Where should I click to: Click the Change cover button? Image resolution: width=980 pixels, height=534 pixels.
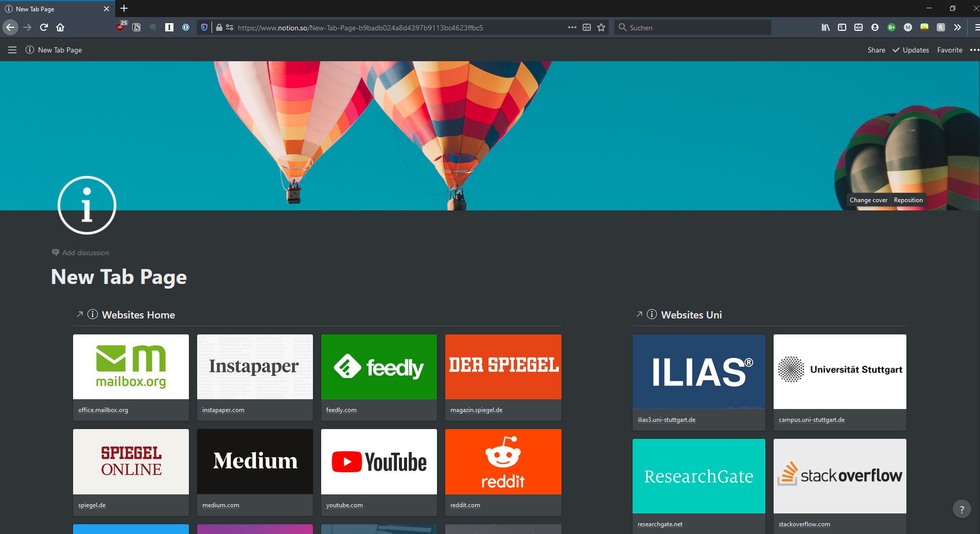pos(868,200)
